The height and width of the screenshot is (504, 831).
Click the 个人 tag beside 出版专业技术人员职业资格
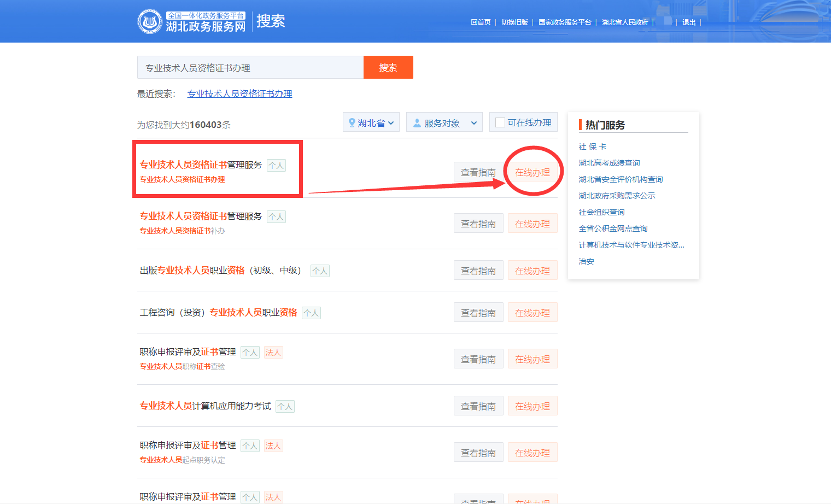tap(320, 271)
